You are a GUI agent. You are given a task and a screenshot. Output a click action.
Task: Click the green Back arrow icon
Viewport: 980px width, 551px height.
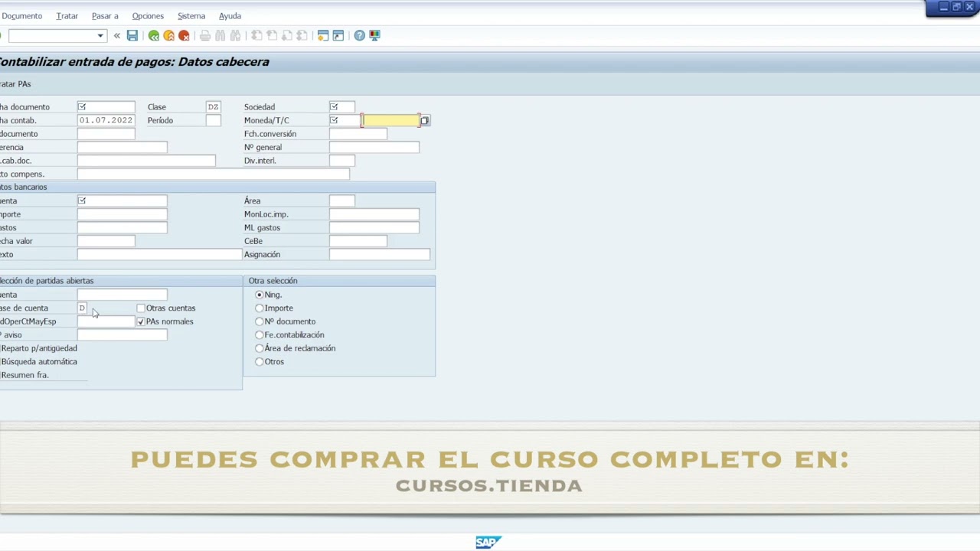pyautogui.click(x=154, y=36)
